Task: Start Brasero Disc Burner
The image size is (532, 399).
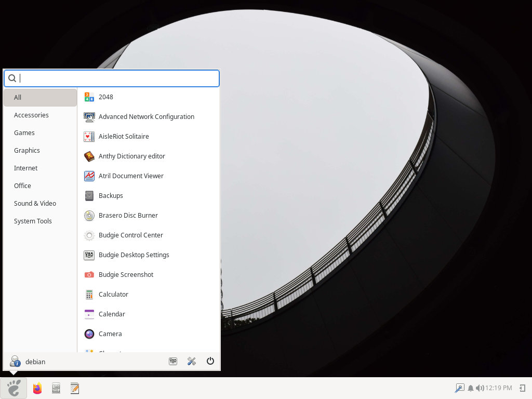Action: 127,215
